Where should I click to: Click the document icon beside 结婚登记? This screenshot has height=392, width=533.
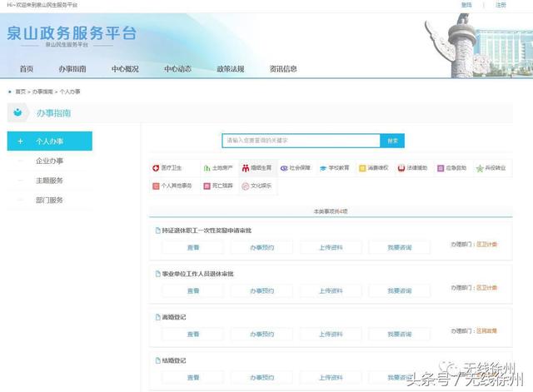157,360
